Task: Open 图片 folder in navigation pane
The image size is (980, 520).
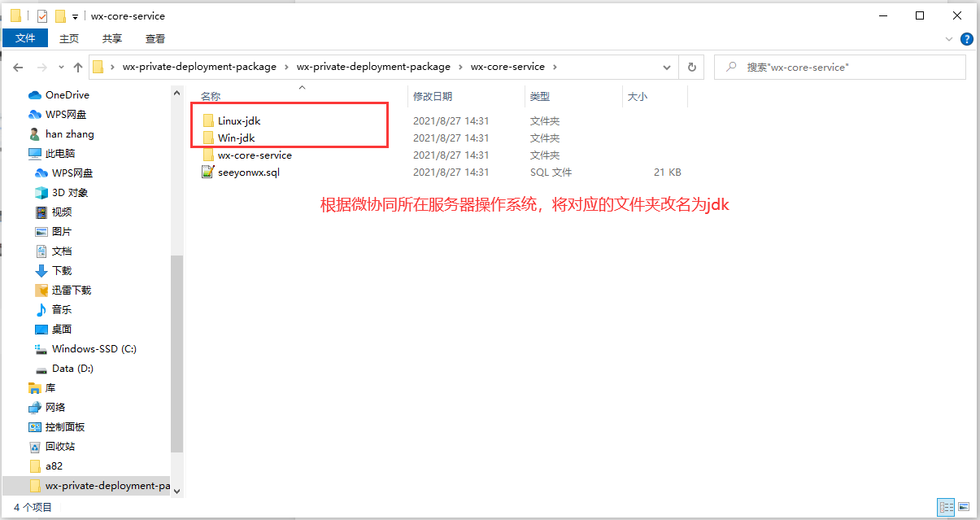Action: [62, 231]
